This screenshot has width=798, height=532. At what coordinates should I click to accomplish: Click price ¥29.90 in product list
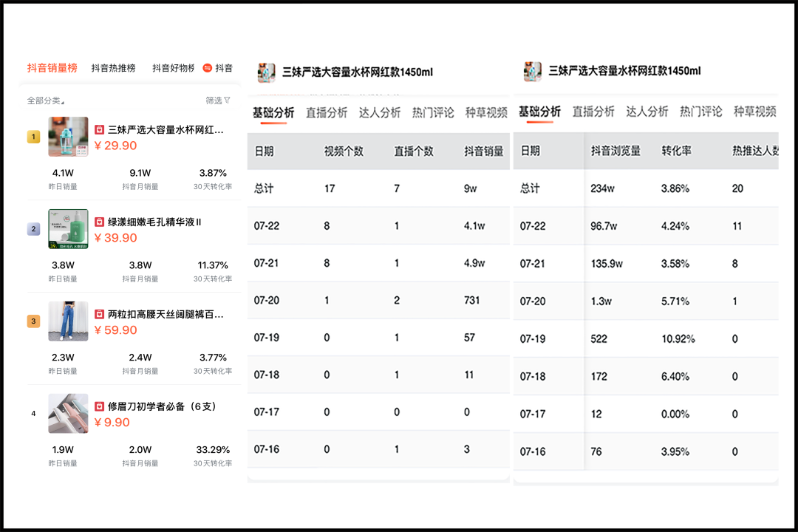115,146
